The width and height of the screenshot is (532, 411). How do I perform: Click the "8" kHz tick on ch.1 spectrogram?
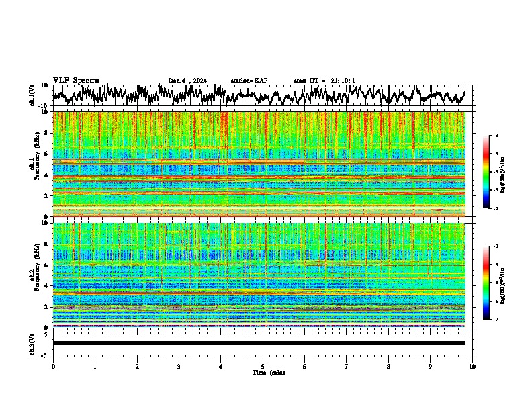[46, 133]
